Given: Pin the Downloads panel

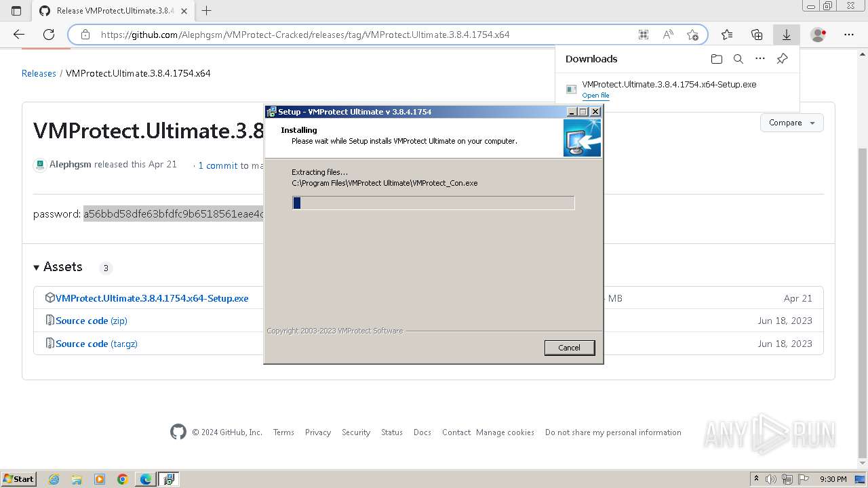Looking at the screenshot, I should tap(782, 59).
